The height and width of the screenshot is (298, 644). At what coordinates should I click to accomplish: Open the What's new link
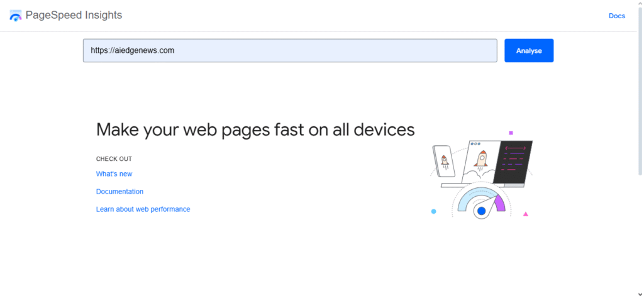pyautogui.click(x=114, y=174)
